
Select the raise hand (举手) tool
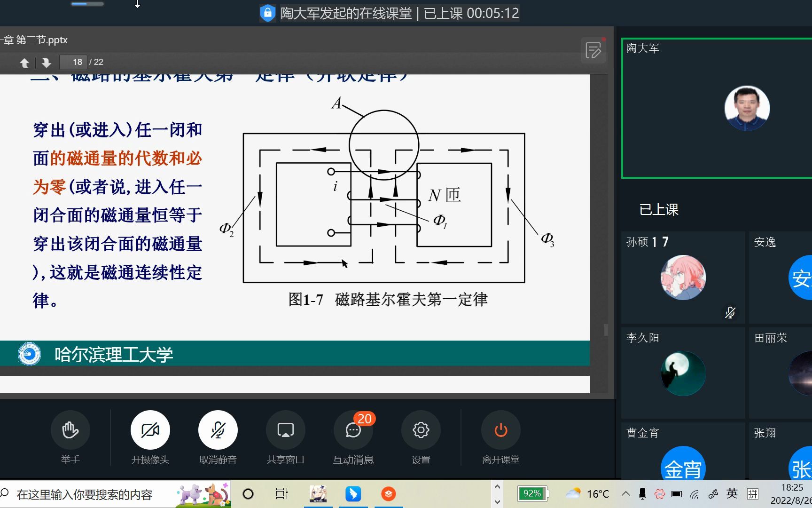click(x=70, y=429)
